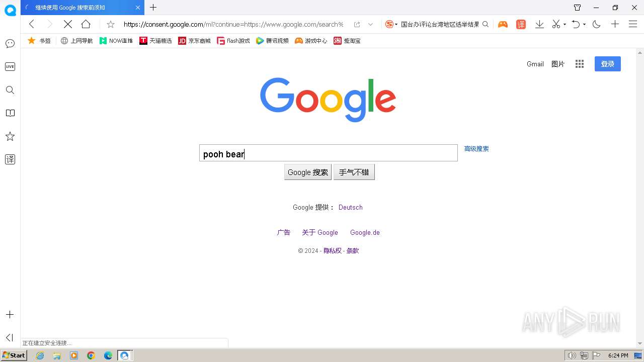The height and width of the screenshot is (362, 644).
Task: Click the translate icon in the sidebar
Action: click(10, 159)
